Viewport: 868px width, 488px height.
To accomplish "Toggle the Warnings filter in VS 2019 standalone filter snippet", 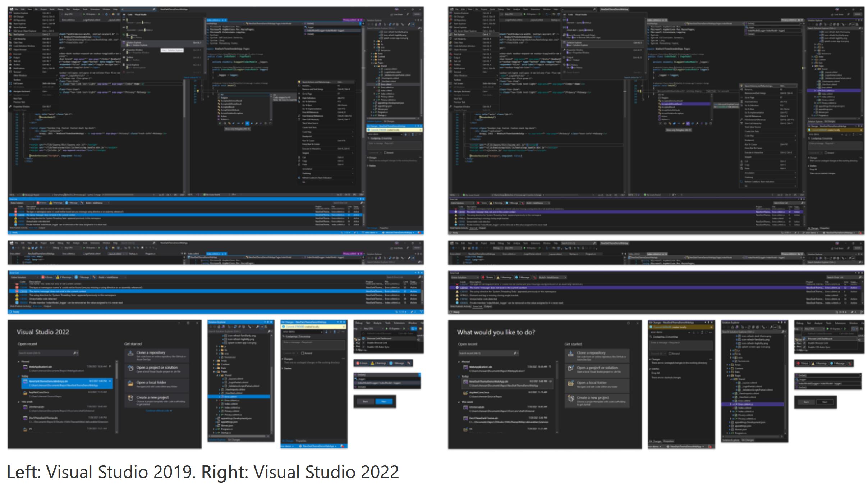I will pyautogui.click(x=379, y=363).
